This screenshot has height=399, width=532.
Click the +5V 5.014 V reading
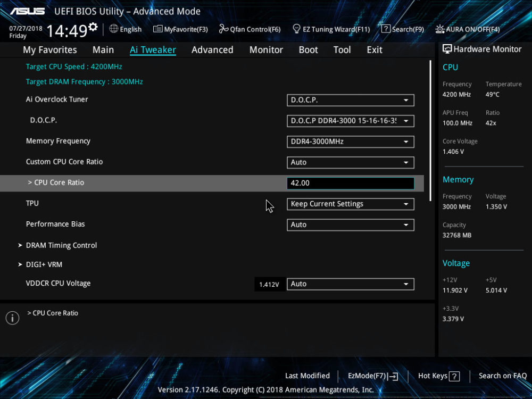pos(496,290)
